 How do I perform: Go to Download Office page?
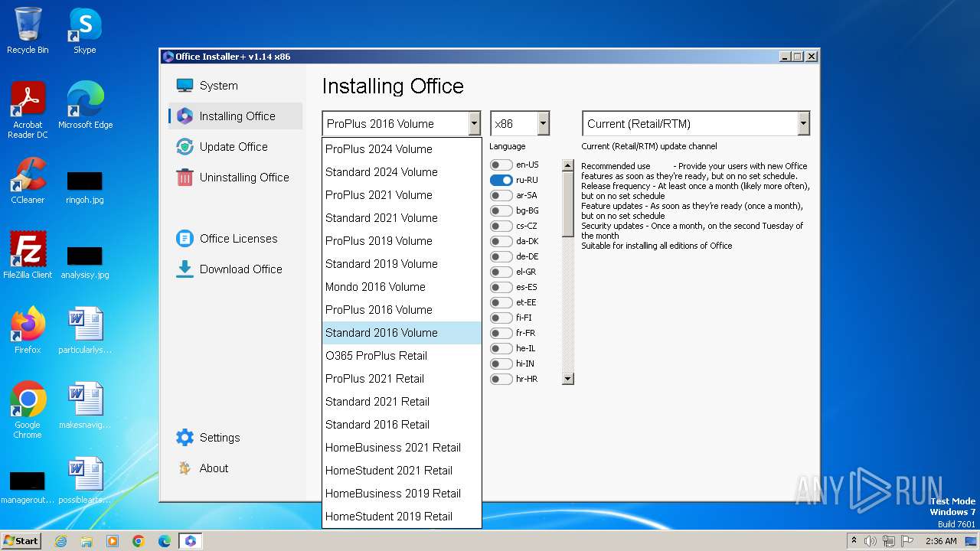235,269
